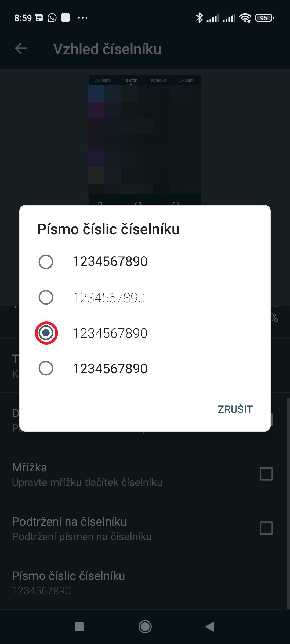Tap the notification overflow dots in status bar

tap(83, 18)
